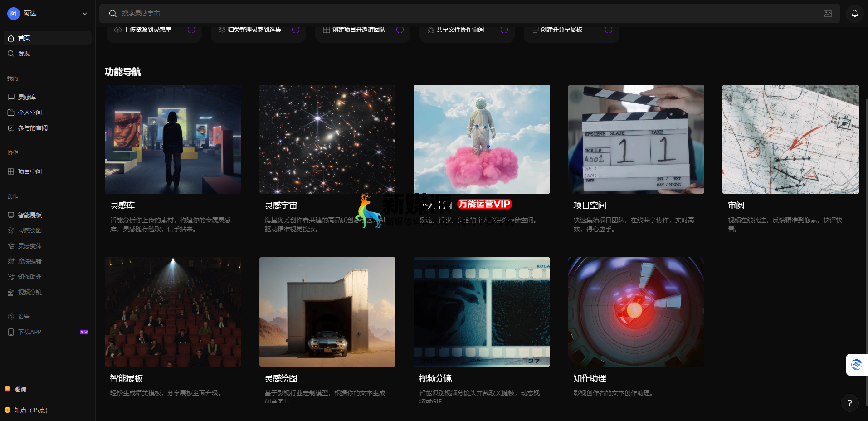
Task: Open the astronaut on pink cloud thumbnail
Action: point(482,139)
